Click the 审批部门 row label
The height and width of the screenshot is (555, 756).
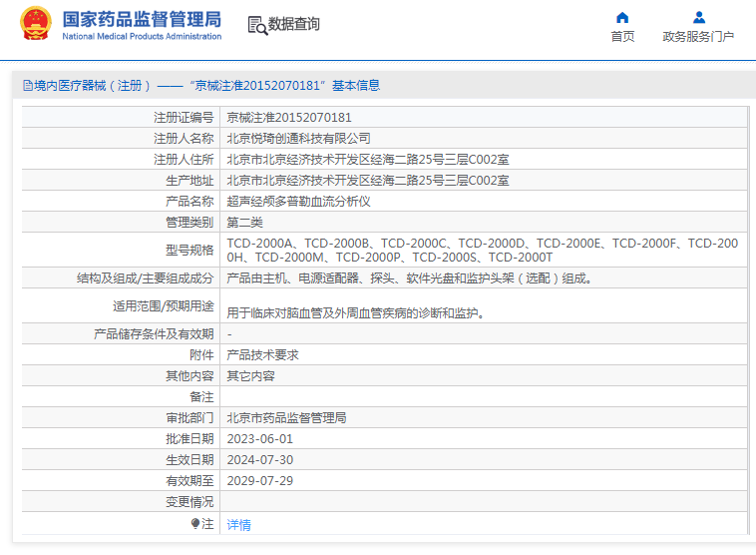189,418
